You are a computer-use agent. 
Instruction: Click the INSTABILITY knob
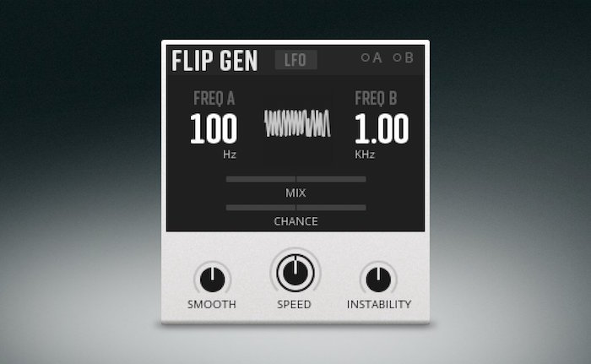378,280
